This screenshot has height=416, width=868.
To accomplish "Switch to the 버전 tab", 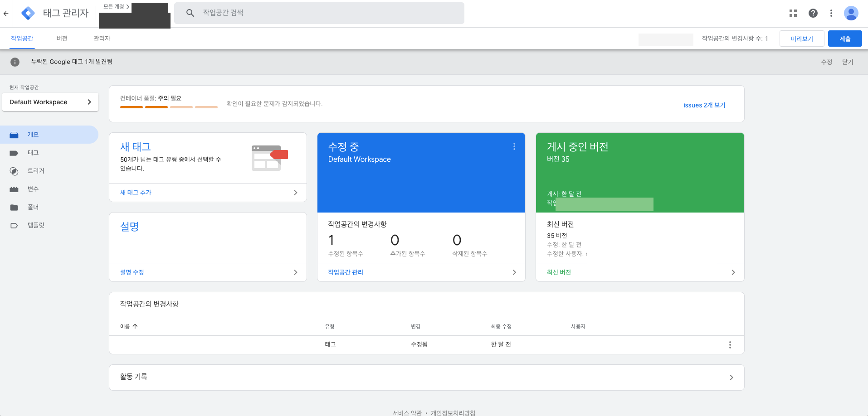I will [62, 39].
